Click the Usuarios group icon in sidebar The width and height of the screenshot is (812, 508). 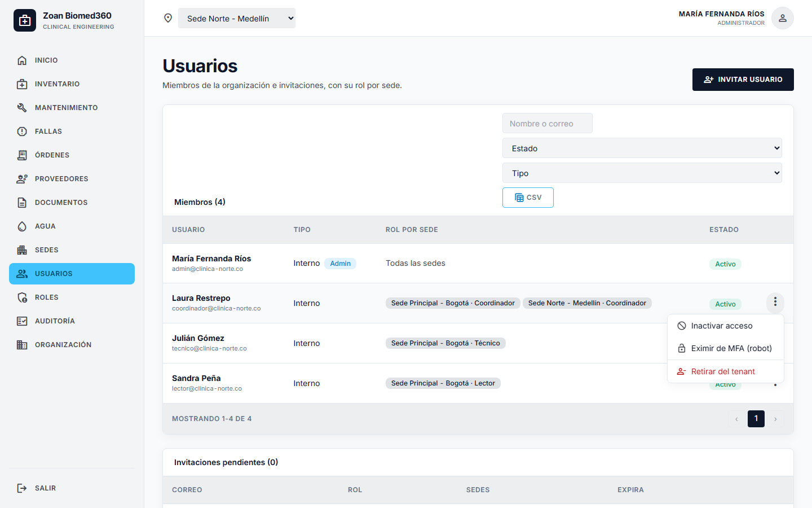(22, 274)
